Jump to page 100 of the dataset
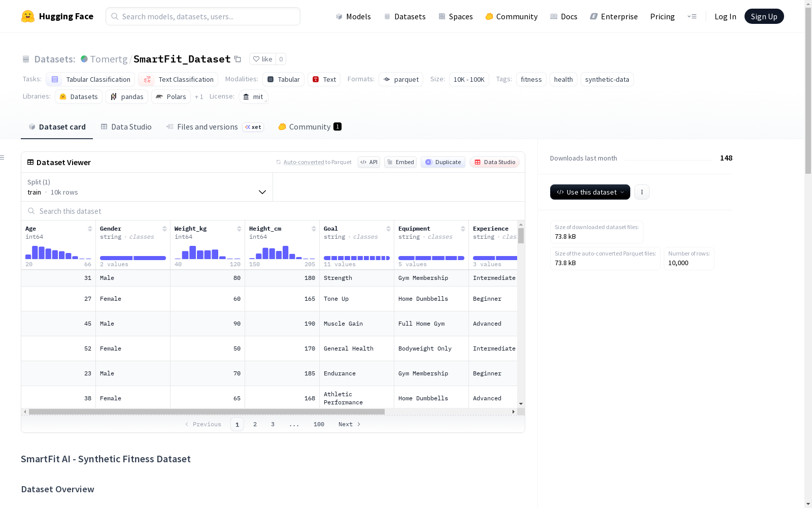812x508 pixels. coord(319,424)
